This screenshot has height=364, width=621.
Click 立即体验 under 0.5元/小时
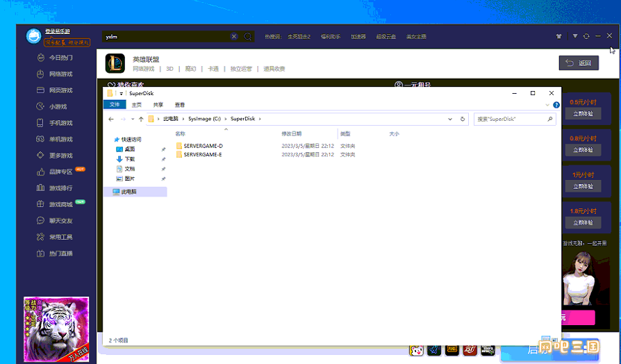583,114
